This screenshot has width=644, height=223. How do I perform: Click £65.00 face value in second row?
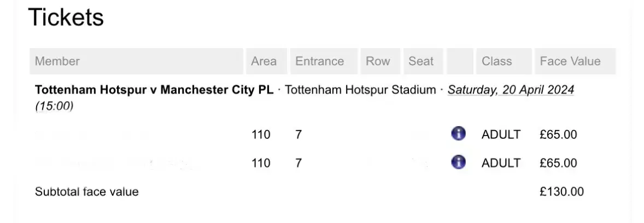point(558,163)
